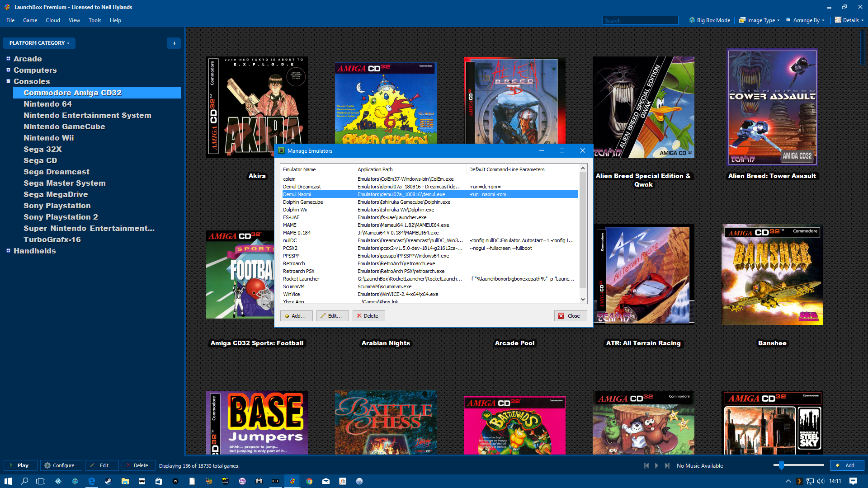868x488 pixels.
Task: Open the Image Type dropdown
Action: 759,20
